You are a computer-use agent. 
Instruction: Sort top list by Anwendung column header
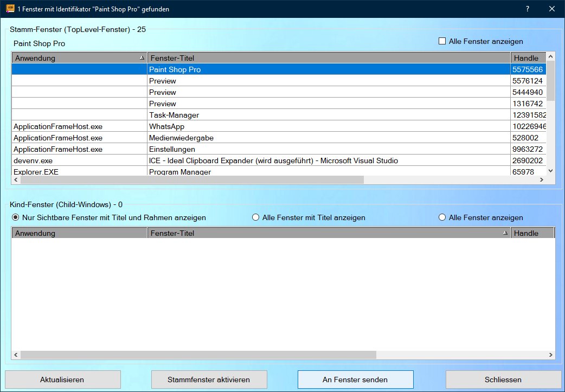coord(79,58)
